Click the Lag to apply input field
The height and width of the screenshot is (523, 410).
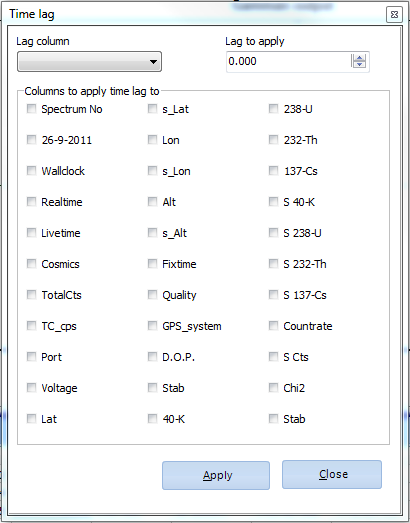(289, 61)
